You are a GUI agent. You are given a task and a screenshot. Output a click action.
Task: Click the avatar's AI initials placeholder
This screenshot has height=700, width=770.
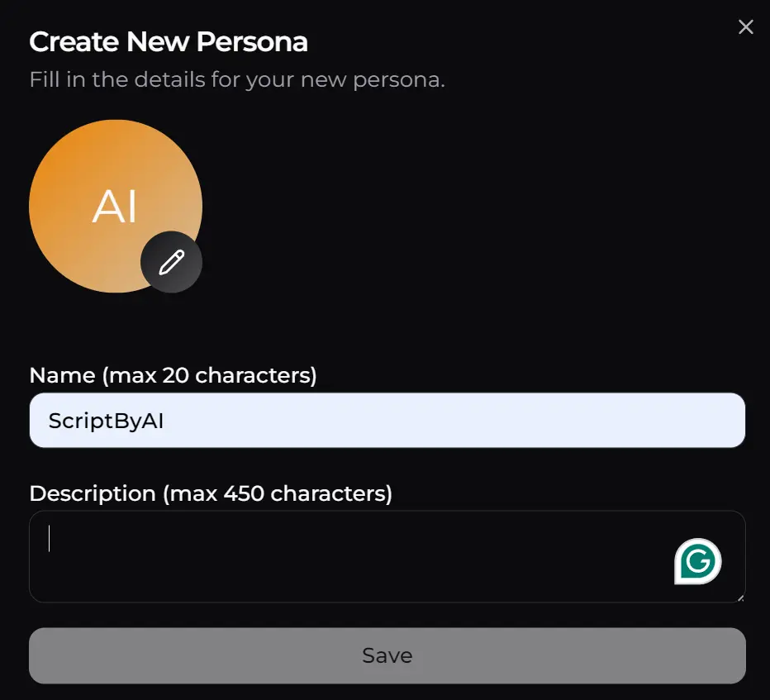(115, 207)
